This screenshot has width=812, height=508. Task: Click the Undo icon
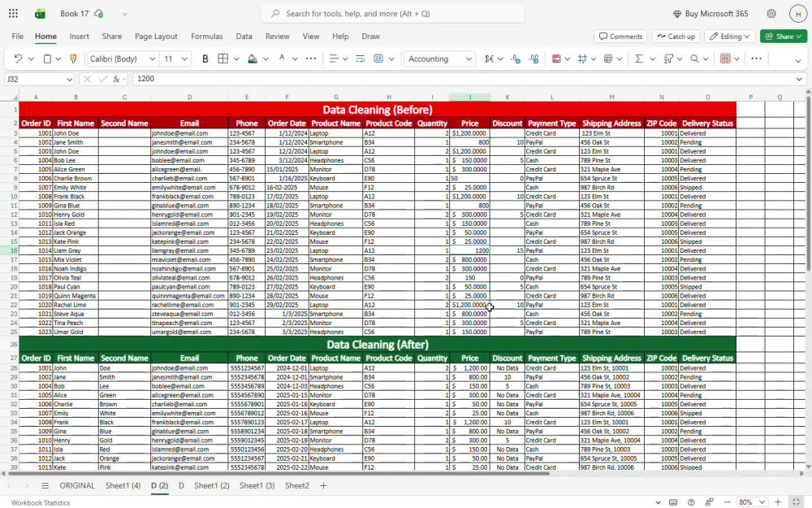click(x=18, y=59)
